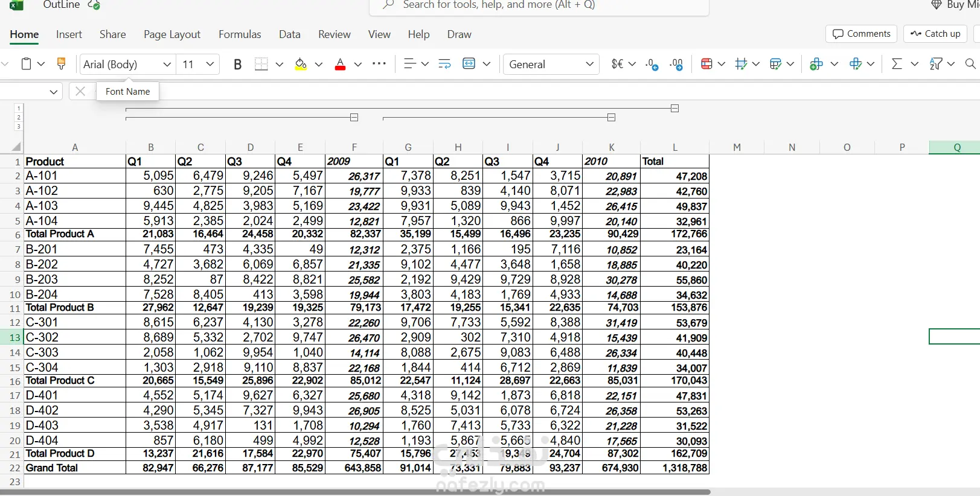Click the Catch up button

(935, 34)
